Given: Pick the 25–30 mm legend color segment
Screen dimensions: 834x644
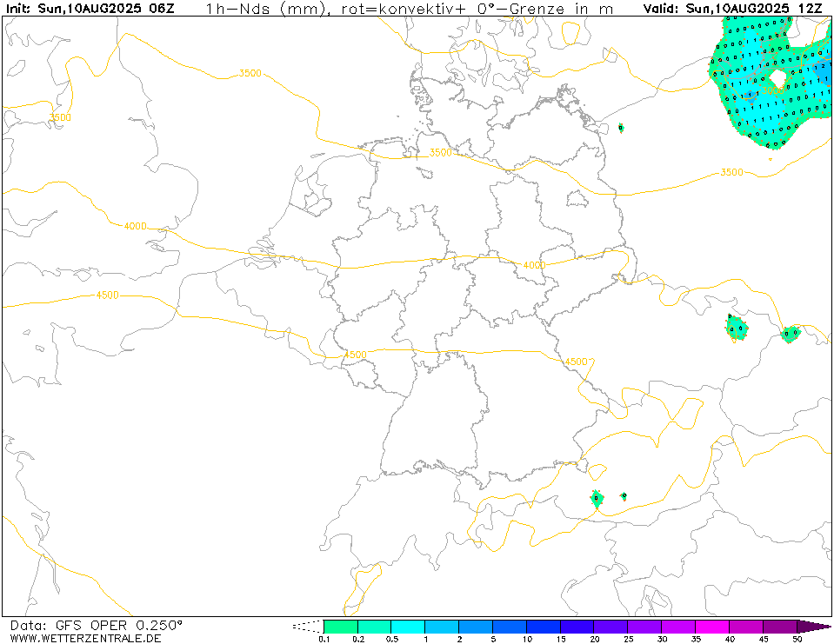Looking at the screenshot, I should point(644,627).
